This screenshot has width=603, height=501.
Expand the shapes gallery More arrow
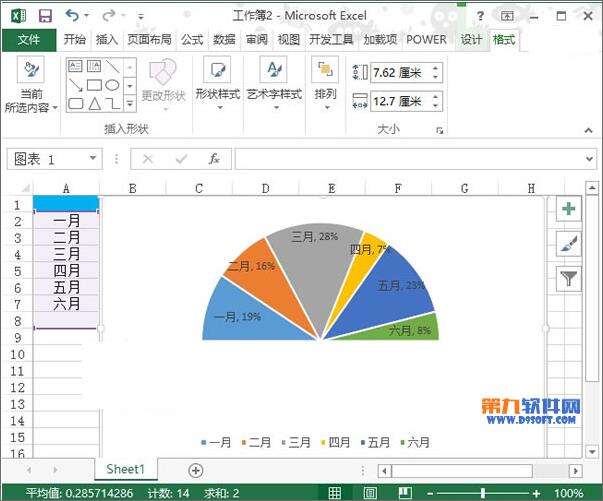click(x=130, y=103)
